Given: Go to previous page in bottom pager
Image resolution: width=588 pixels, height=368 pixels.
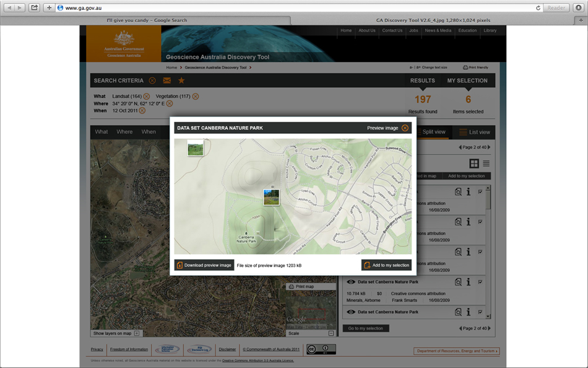Looking at the screenshot, I should 460,328.
